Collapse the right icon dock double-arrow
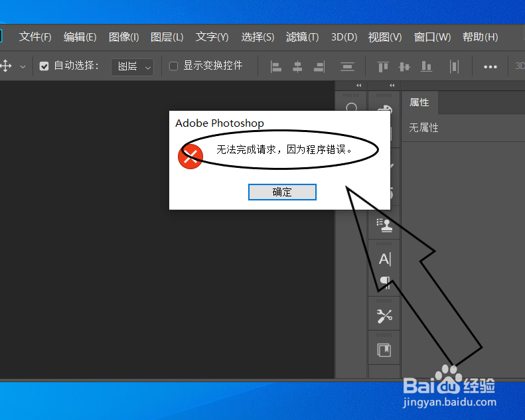525x420 pixels. pos(392,86)
